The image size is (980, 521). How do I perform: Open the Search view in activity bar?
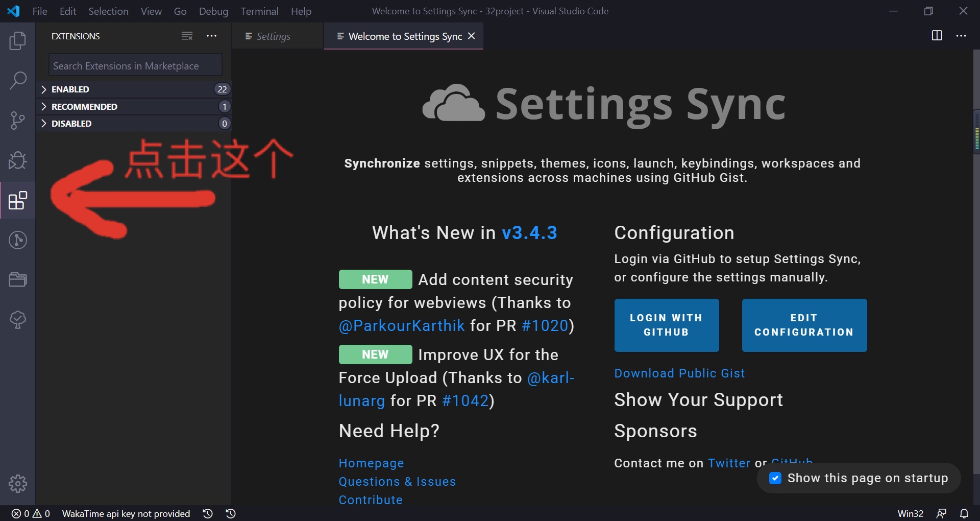[x=18, y=80]
